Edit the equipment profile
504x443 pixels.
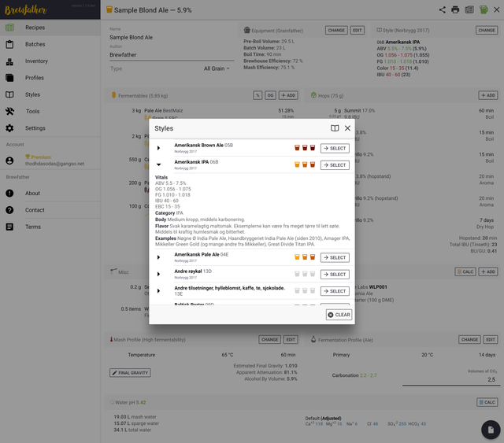357,30
